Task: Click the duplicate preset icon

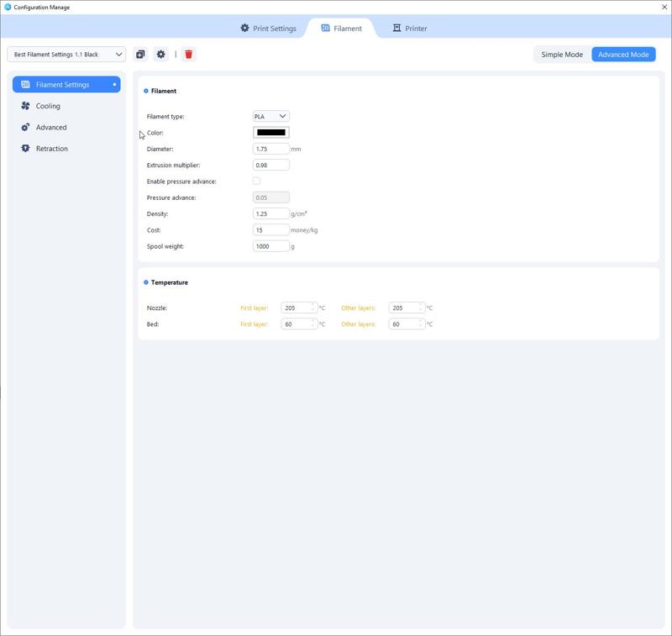Action: click(x=140, y=55)
